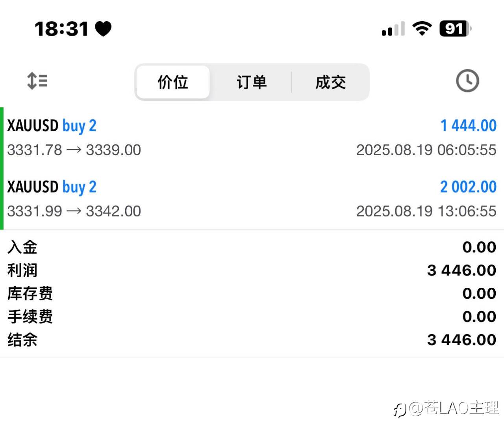Open the history period clock icon
This screenshot has width=504, height=433.
(467, 81)
